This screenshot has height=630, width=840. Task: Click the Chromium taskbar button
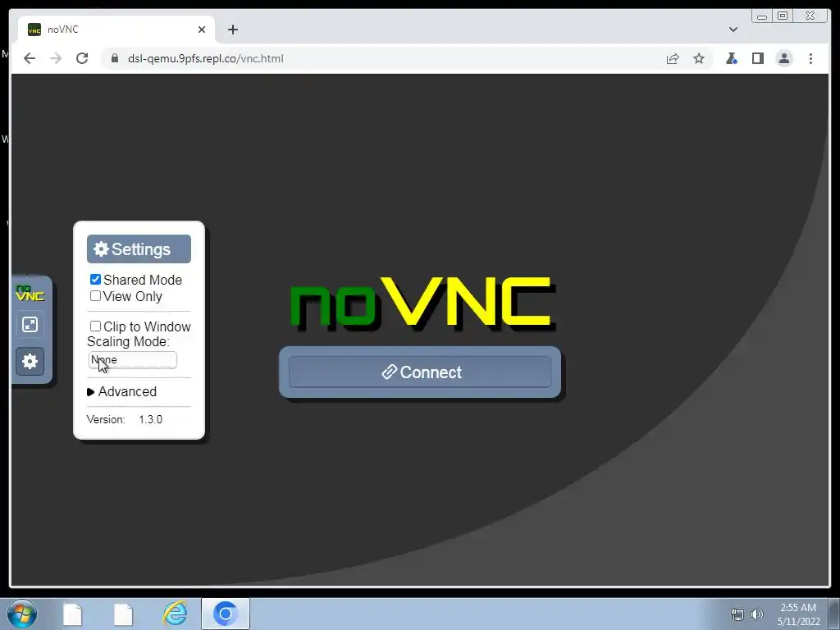point(226,614)
